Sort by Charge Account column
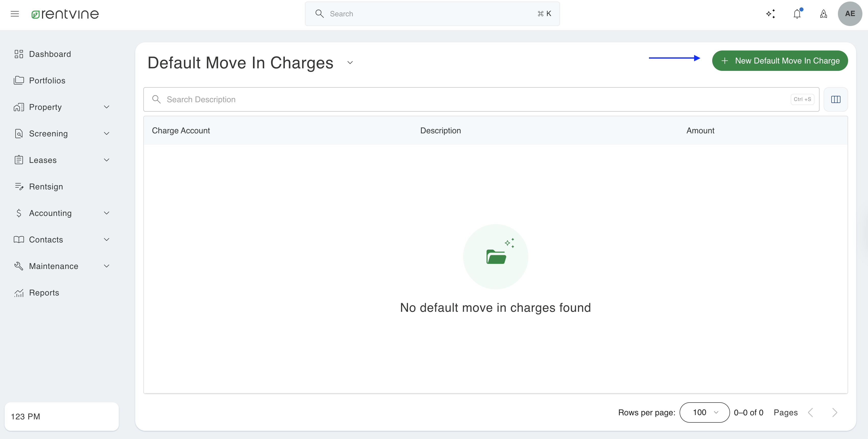868x439 pixels. pyautogui.click(x=181, y=130)
